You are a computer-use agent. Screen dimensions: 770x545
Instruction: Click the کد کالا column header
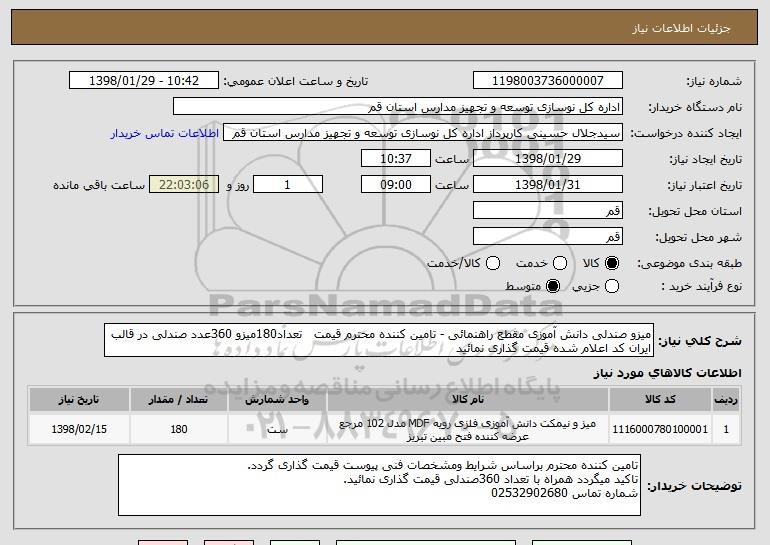(x=660, y=400)
